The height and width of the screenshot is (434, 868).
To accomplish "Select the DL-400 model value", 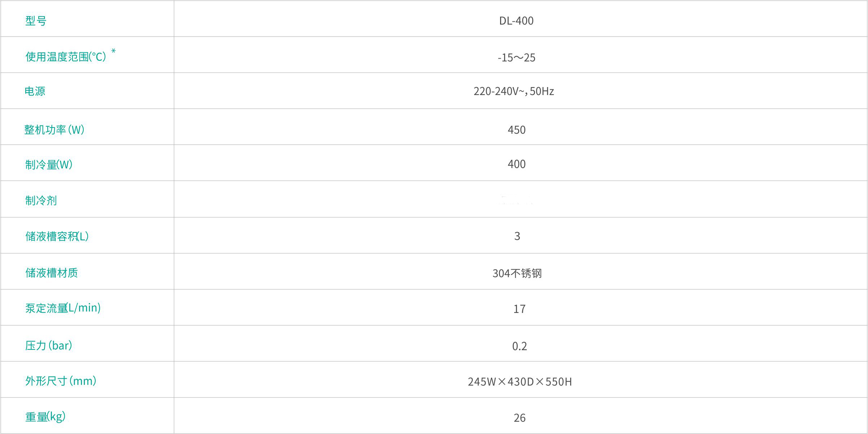I will 516,21.
